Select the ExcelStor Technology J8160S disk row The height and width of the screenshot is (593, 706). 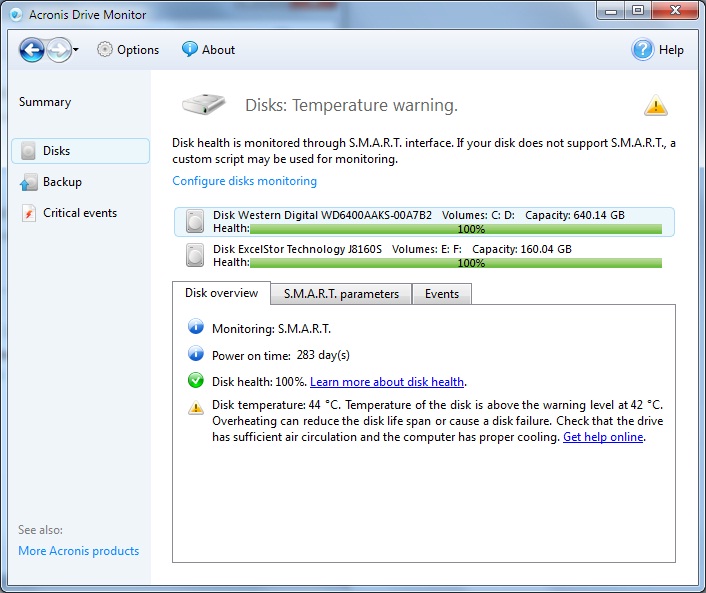coord(424,256)
